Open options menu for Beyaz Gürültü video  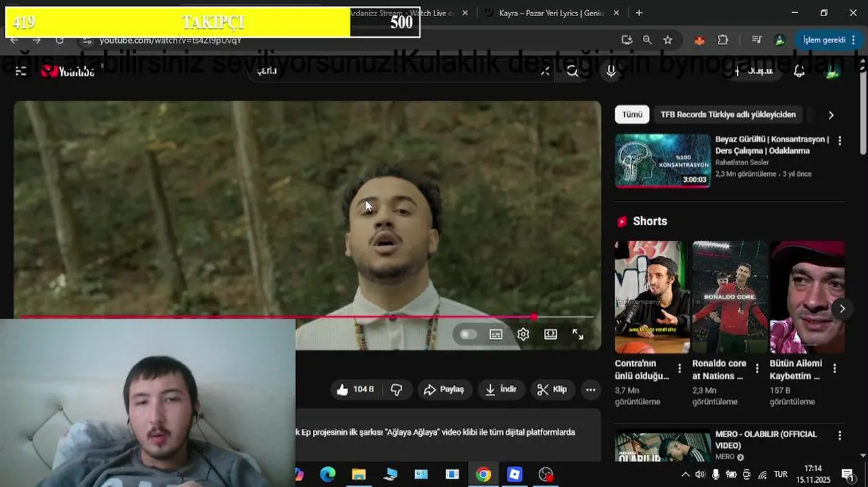pyautogui.click(x=840, y=141)
